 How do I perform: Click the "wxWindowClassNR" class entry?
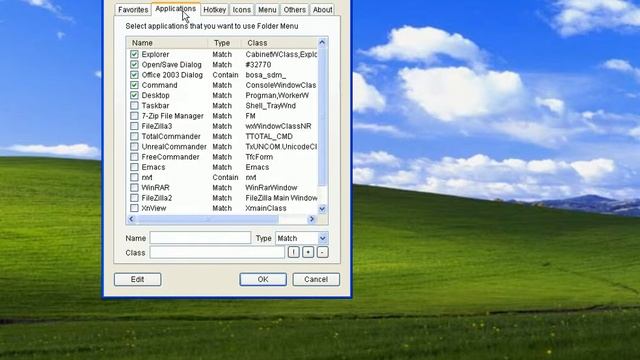pyautogui.click(x=278, y=126)
